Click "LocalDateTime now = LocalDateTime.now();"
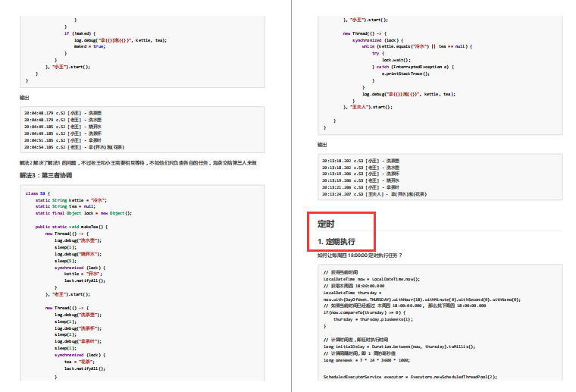The image size is (576, 392). [371, 279]
